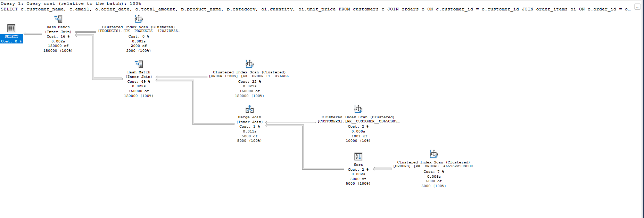This screenshot has height=218, width=644.
Task: Click 'Clustered Index Scan (Clustered)' label above [CUSTOMERS]
Action: [358, 117]
